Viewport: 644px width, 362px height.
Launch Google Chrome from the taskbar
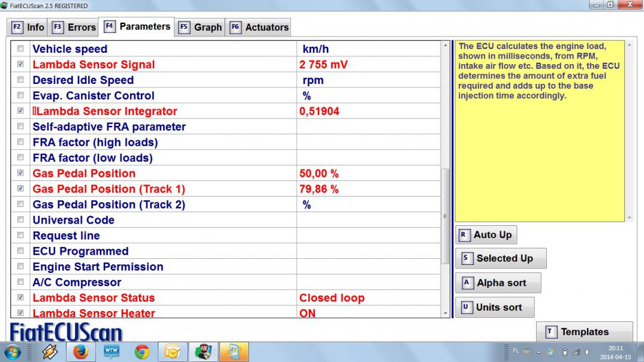click(x=142, y=352)
